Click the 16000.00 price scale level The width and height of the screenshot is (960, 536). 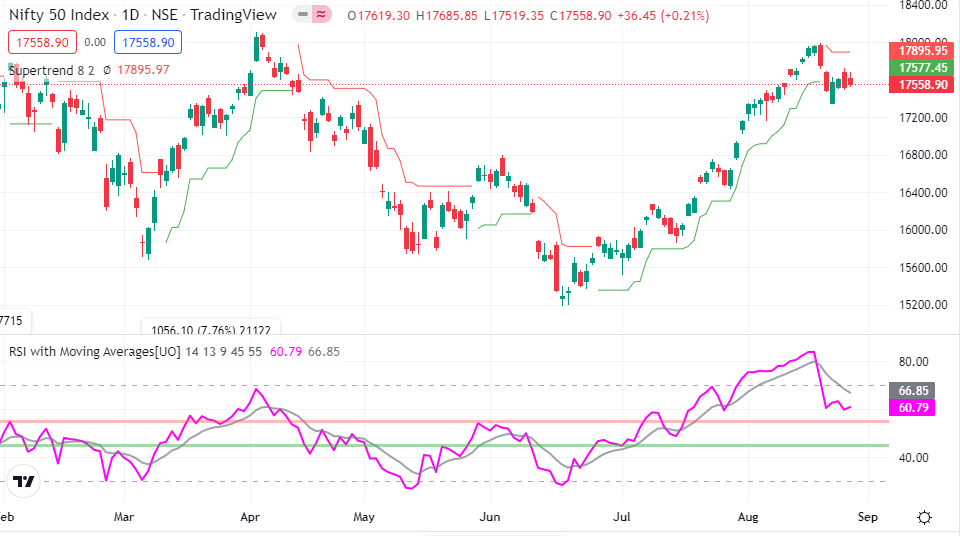click(922, 230)
